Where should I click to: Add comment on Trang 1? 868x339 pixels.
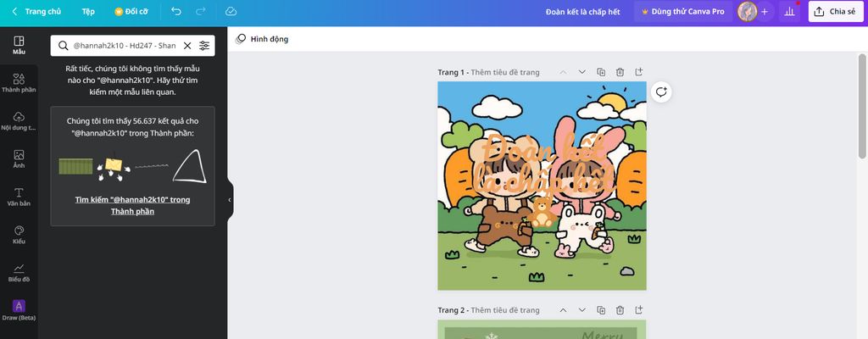point(661,92)
